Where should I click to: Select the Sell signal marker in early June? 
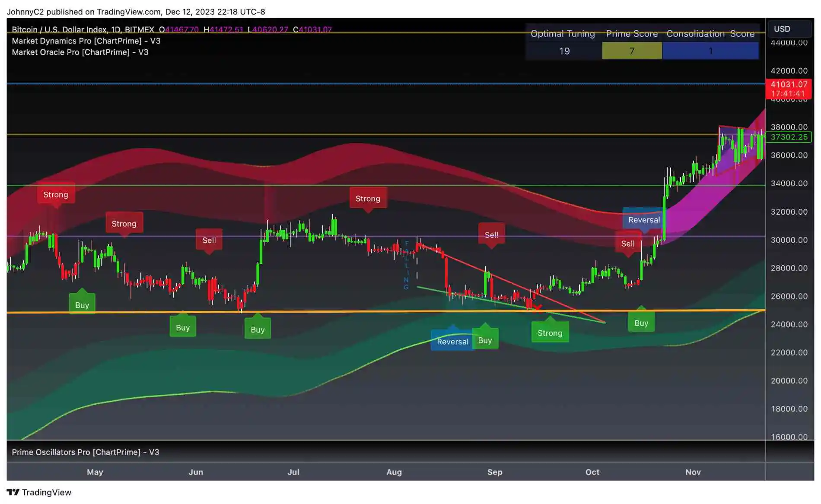click(210, 240)
